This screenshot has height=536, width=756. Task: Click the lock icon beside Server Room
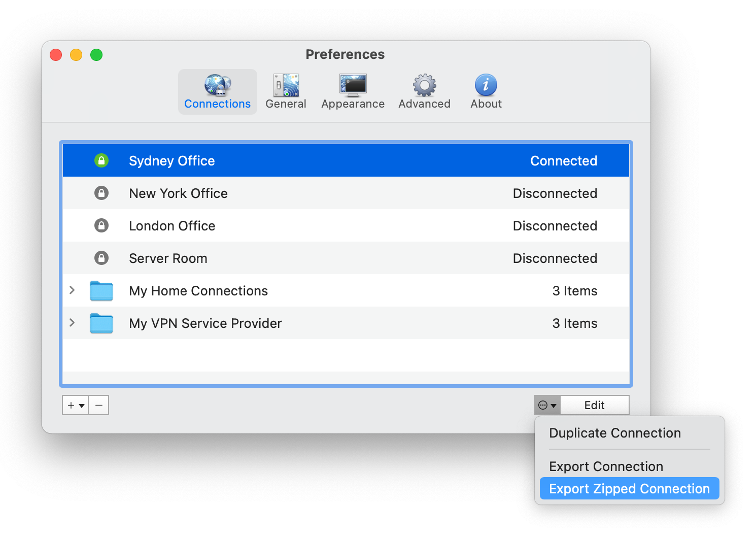click(101, 258)
